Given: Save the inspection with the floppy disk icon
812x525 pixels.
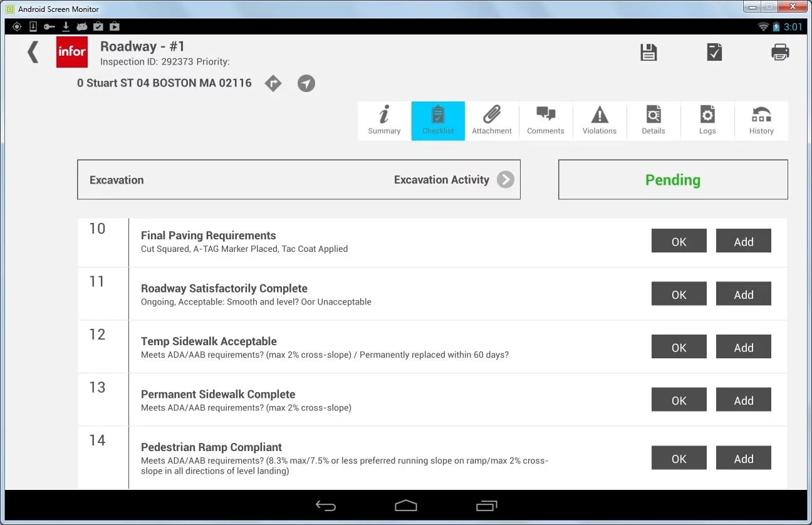Looking at the screenshot, I should pos(648,52).
